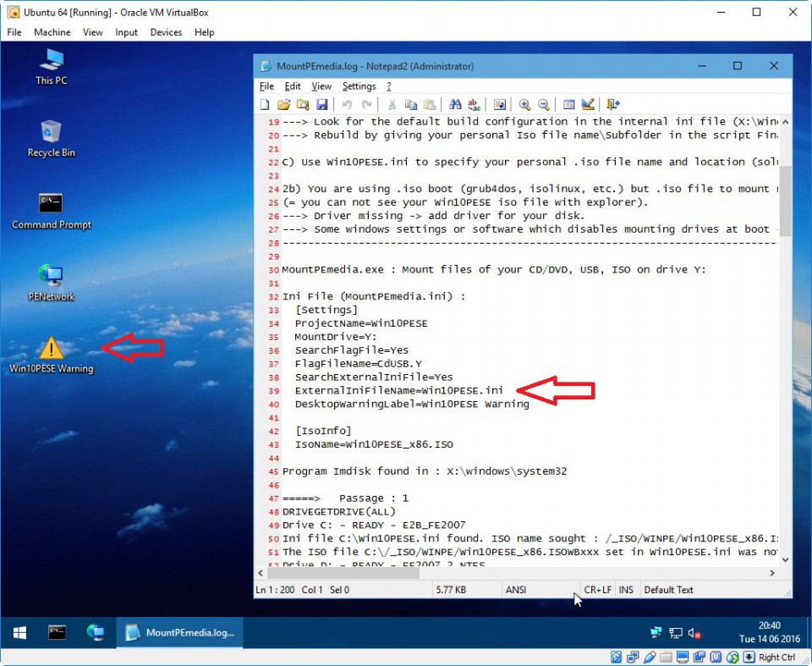Select the This PC desktop icon
Viewport: 812px width, 666px height.
click(x=52, y=66)
